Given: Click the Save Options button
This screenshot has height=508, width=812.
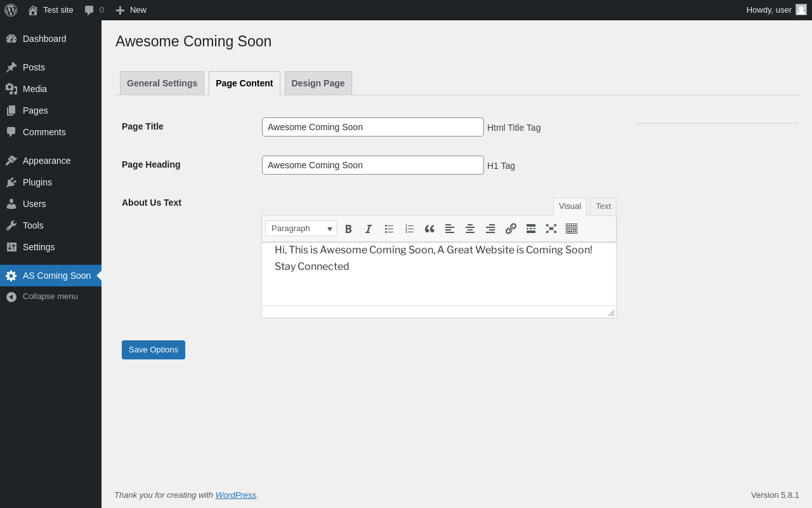Looking at the screenshot, I should click(154, 350).
